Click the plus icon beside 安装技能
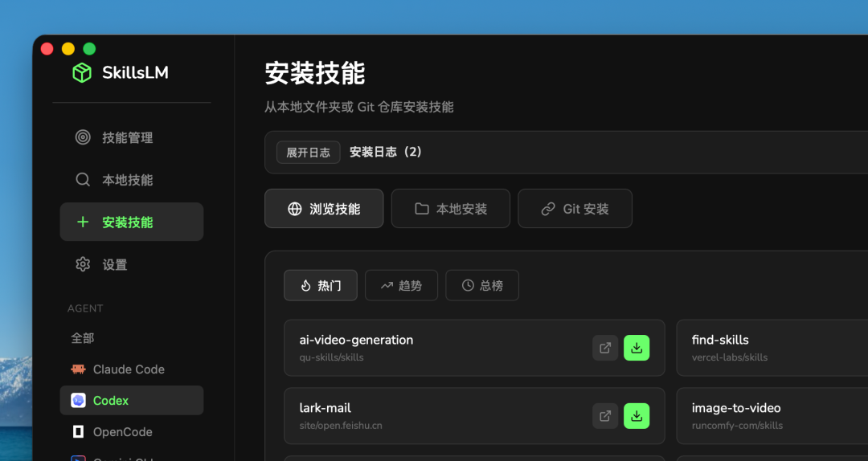Screen dimensions: 868x461 83,222
